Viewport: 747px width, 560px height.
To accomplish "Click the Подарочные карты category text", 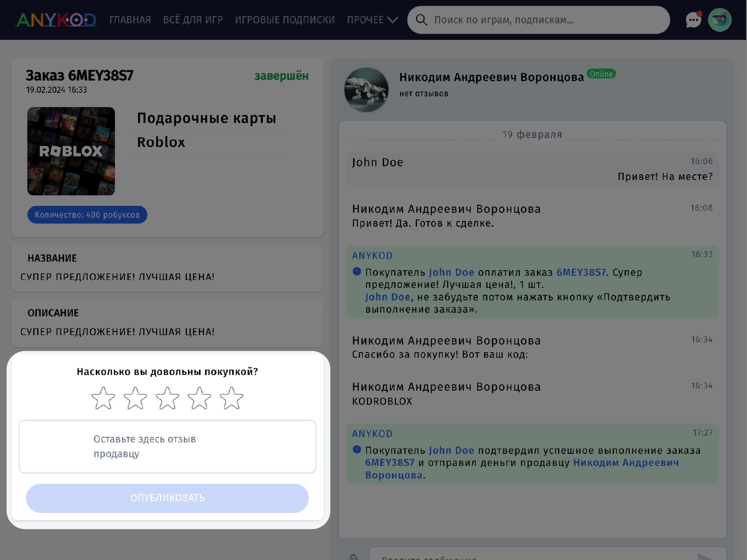I will [207, 118].
